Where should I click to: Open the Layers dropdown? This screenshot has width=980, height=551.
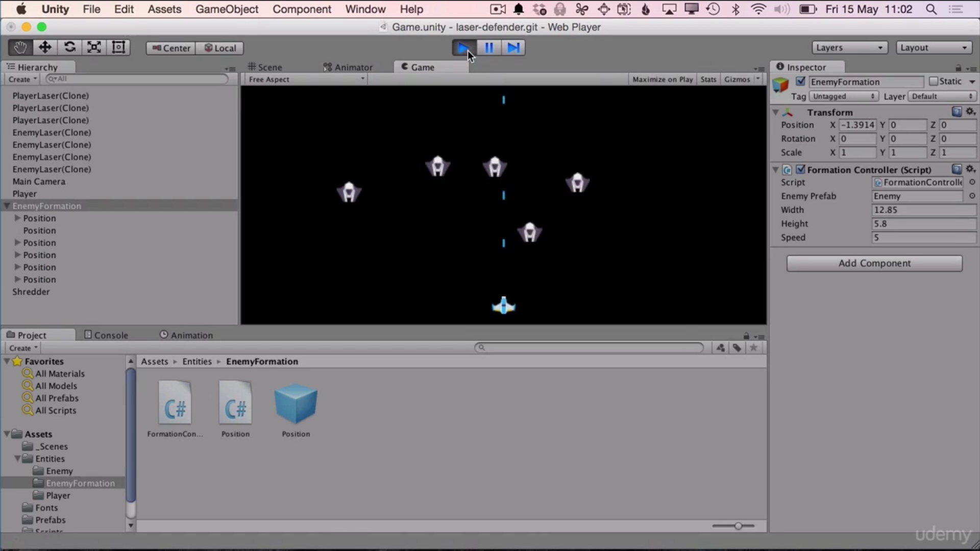[849, 47]
